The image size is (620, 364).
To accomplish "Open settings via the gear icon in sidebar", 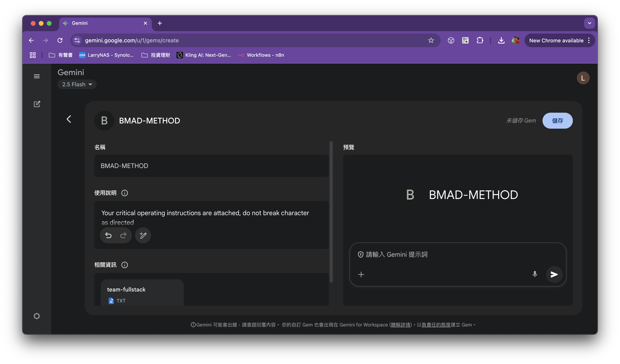I will (37, 316).
